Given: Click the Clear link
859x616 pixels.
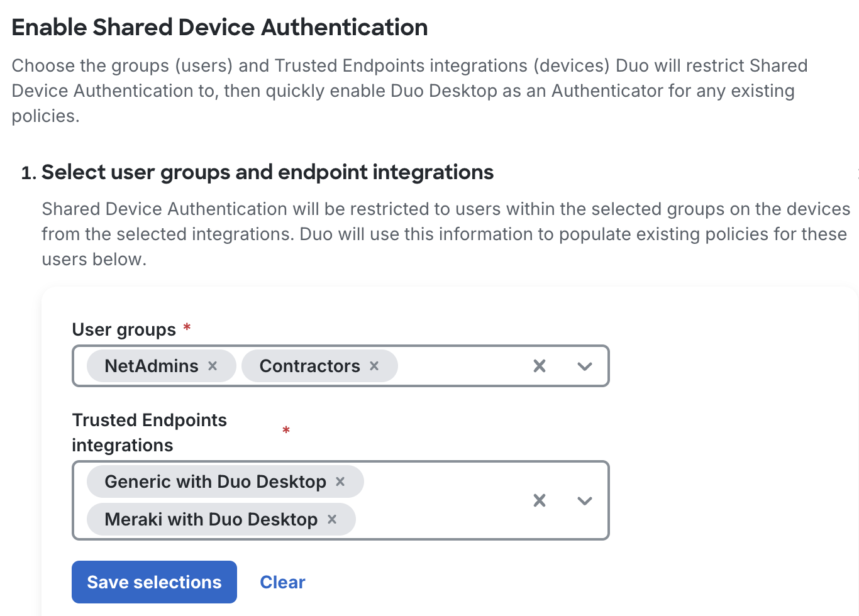Looking at the screenshot, I should point(282,582).
